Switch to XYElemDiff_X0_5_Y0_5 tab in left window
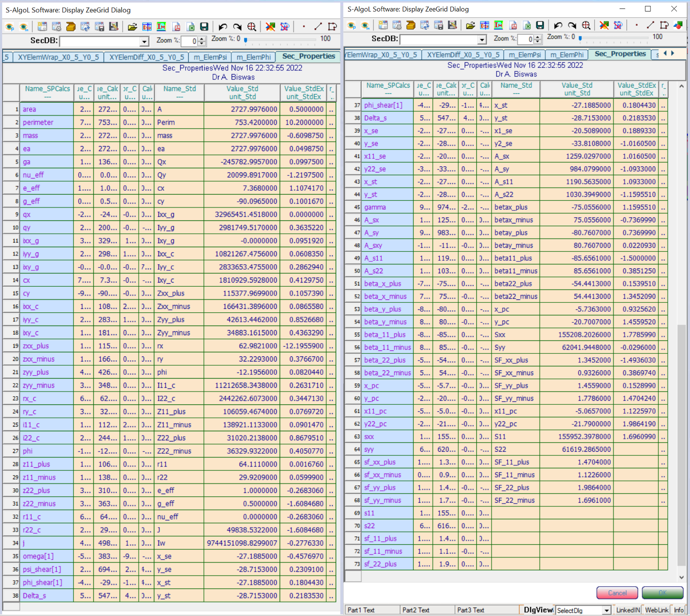The width and height of the screenshot is (690, 616). click(147, 57)
